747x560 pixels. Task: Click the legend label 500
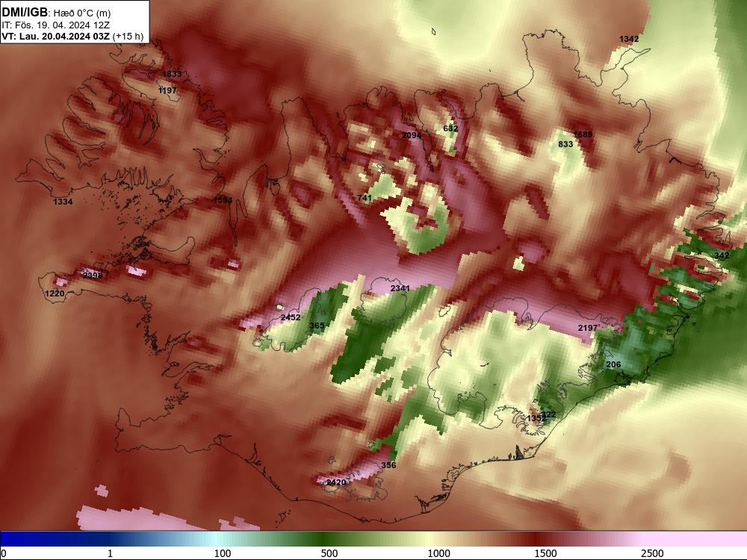(329, 553)
